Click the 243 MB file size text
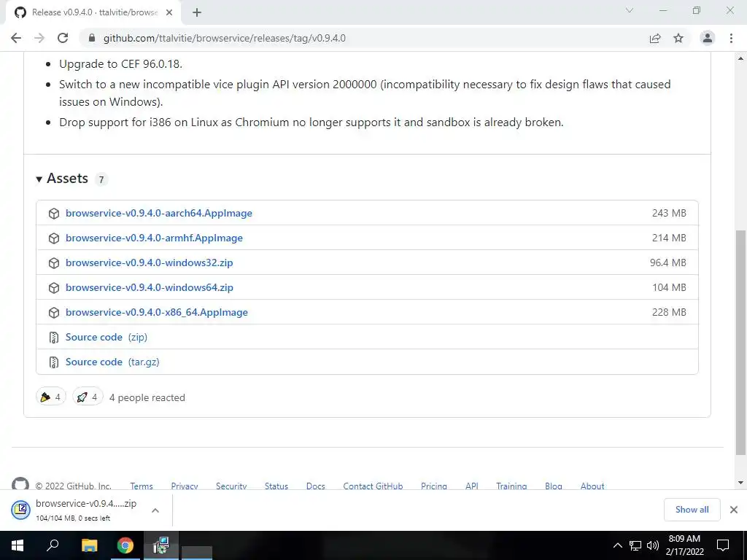Viewport: 747px width, 560px height. coord(669,213)
